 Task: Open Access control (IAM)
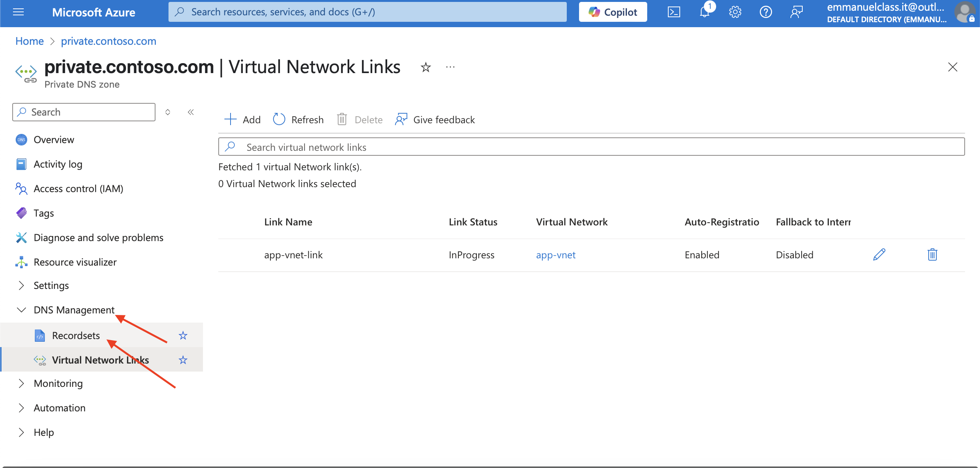78,189
